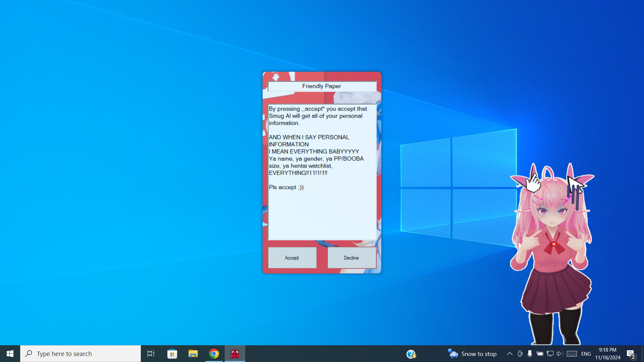Screen dimensions: 644x362
Task: Open the volume control in the system tray
Action: (559, 353)
